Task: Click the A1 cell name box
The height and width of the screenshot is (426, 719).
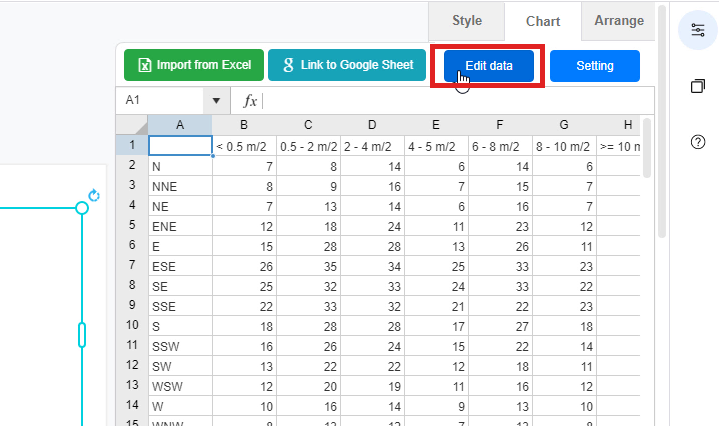Action: pos(160,101)
